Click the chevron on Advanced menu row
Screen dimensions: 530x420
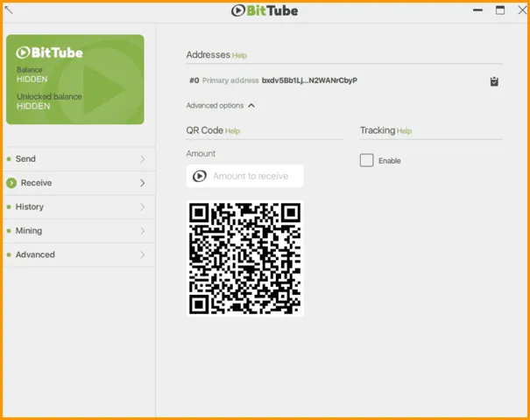point(143,255)
